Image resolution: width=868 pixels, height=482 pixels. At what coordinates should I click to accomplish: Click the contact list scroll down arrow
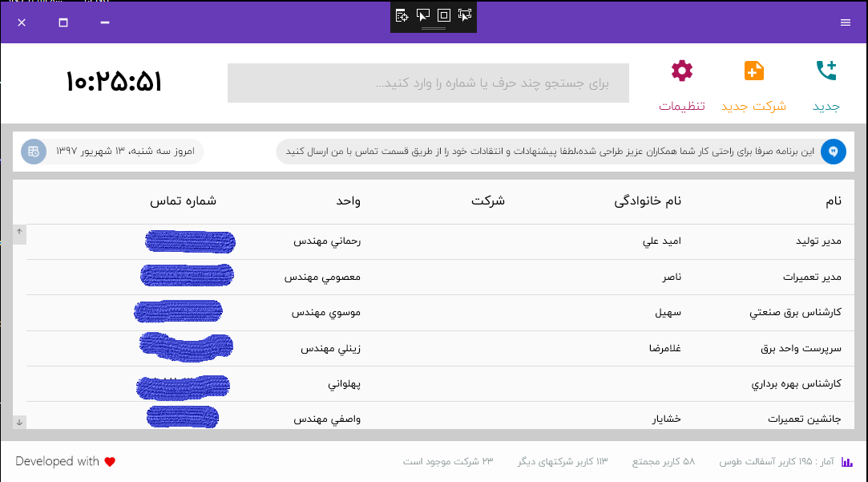[x=19, y=422]
